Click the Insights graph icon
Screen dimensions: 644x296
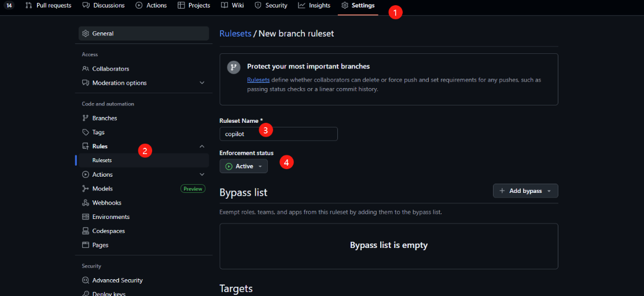[301, 5]
